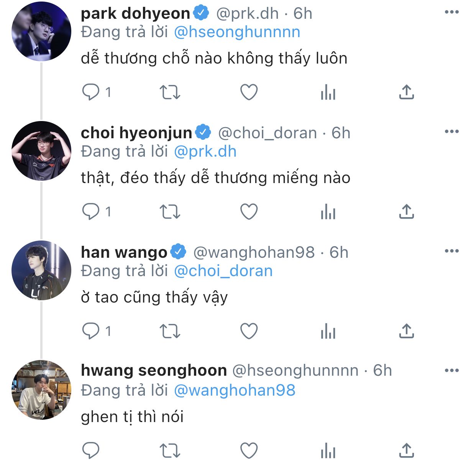Open more options on park dohyeon's tweet
Screen dimensions: 476x468
point(452,12)
